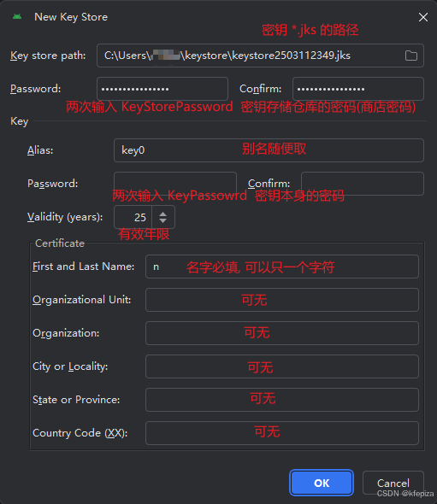Image resolution: width=437 pixels, height=504 pixels.
Task: Click the Validity years value field
Action: coord(133,217)
